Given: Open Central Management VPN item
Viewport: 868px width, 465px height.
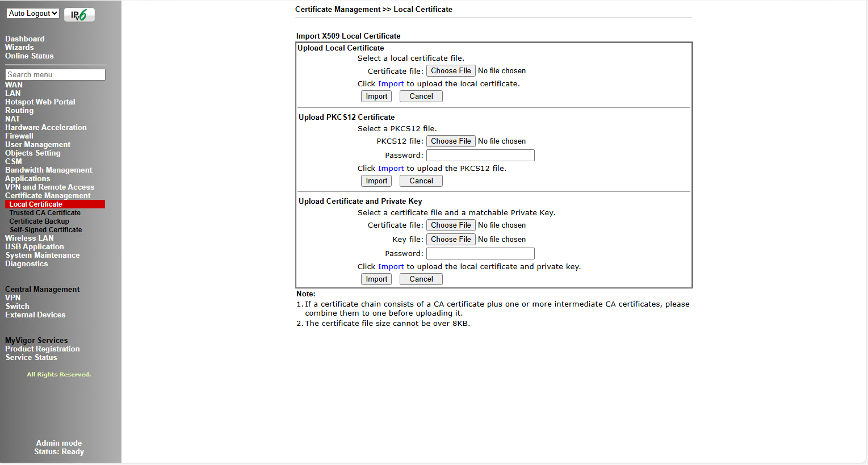Looking at the screenshot, I should pos(13,298).
